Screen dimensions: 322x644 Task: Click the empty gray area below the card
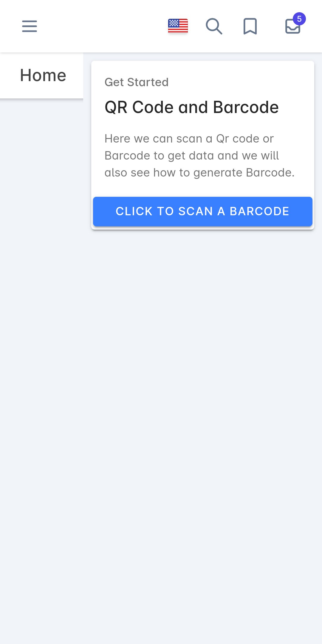pyautogui.click(x=203, y=388)
